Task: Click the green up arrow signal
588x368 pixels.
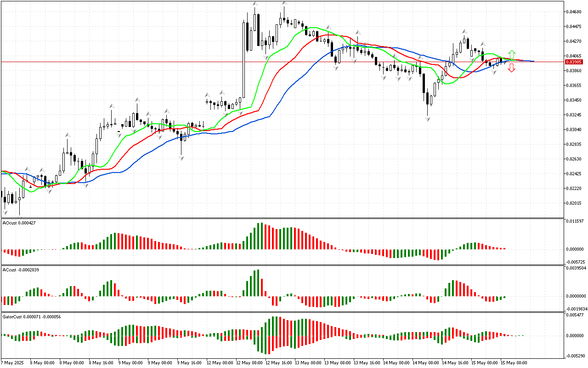Action: [511, 54]
